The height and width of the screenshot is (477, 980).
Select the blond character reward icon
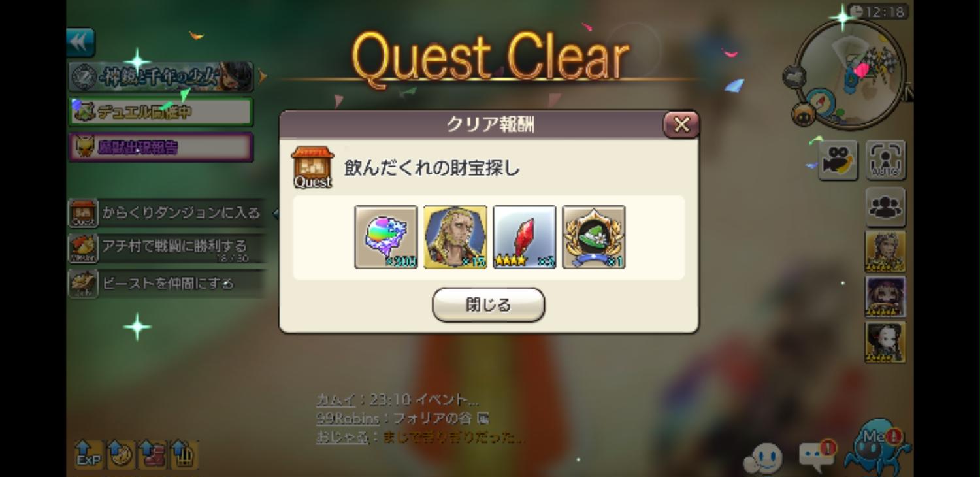click(x=455, y=237)
